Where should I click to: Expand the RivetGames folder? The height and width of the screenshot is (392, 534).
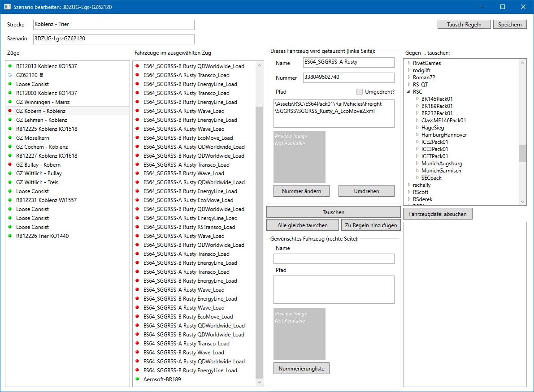(x=408, y=63)
